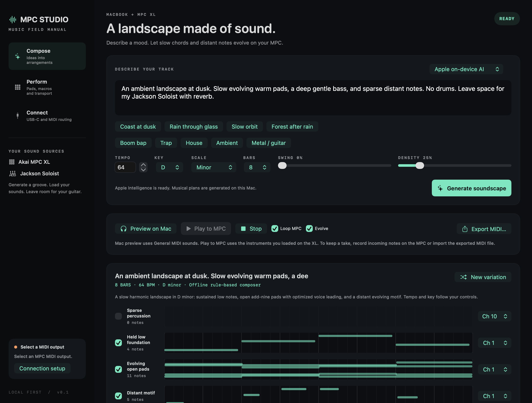Image resolution: width=532 pixels, height=403 pixels.
Task: Increase tempo with the up arrow
Action: pyautogui.click(x=143, y=165)
